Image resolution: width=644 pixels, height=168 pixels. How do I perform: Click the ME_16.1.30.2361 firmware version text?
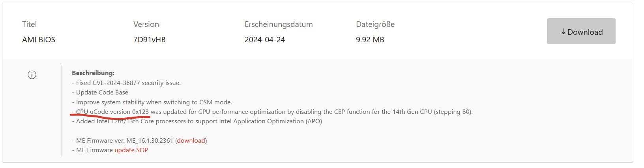coord(150,140)
